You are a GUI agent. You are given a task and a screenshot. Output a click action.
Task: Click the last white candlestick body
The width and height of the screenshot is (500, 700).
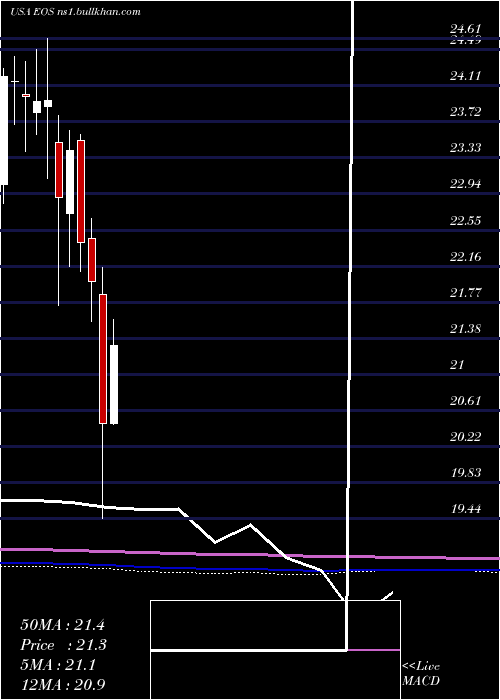pyautogui.click(x=114, y=384)
